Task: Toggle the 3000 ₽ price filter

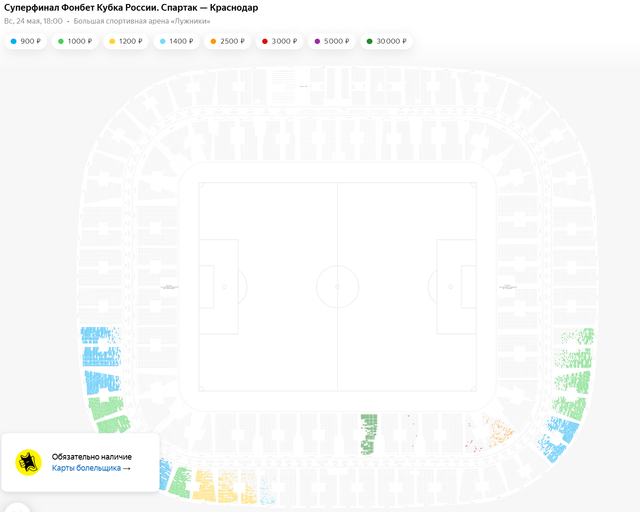Action: tap(279, 41)
